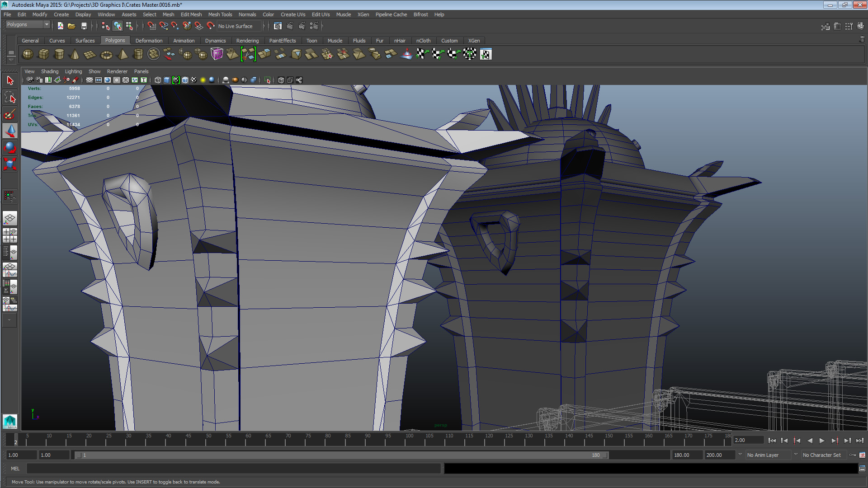Open the Polygons menu set dropdown
Screen dimensions: 868x488
pos(28,24)
